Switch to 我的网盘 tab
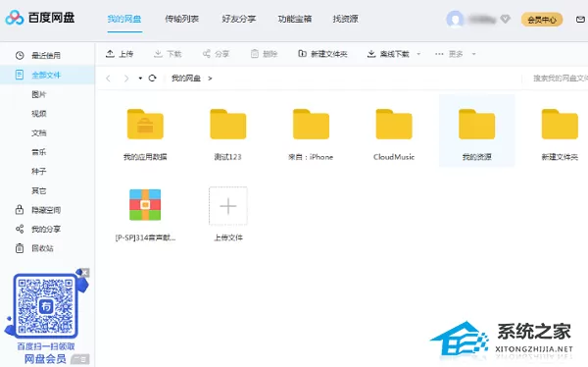This screenshot has width=588, height=367. pyautogui.click(x=124, y=19)
